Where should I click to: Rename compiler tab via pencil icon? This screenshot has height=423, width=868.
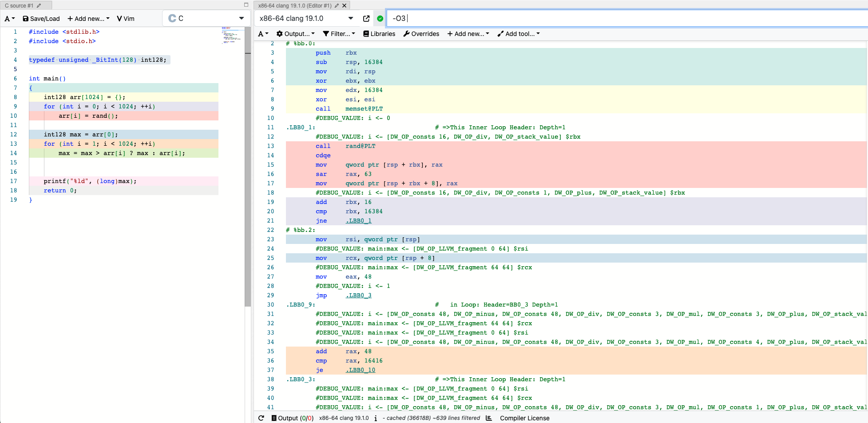pyautogui.click(x=337, y=6)
